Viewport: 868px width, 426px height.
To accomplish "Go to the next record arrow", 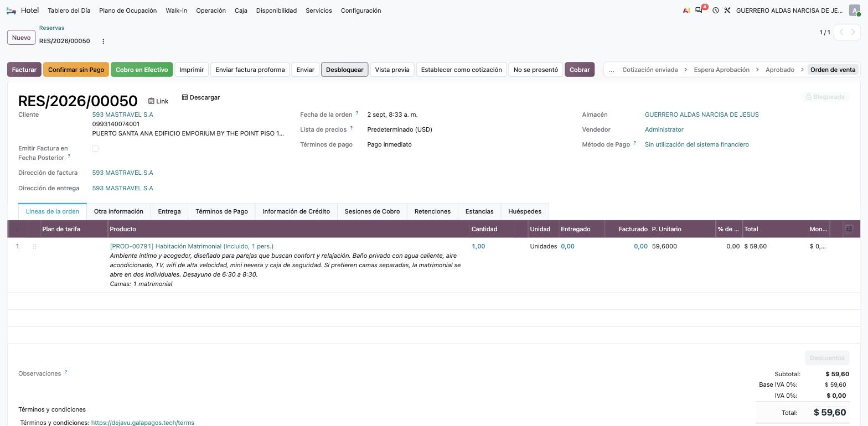I will pos(854,32).
